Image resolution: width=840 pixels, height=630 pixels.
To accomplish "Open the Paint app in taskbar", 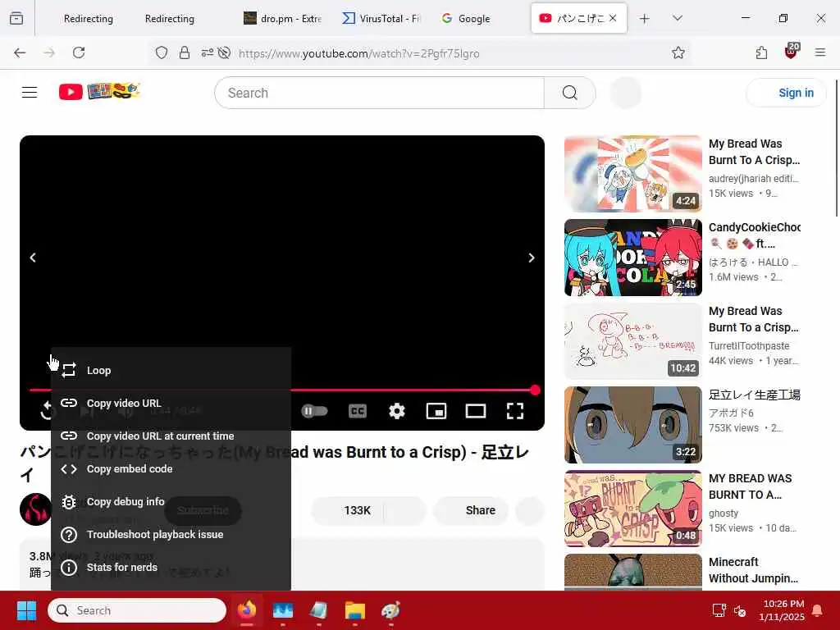I will tap(390, 610).
